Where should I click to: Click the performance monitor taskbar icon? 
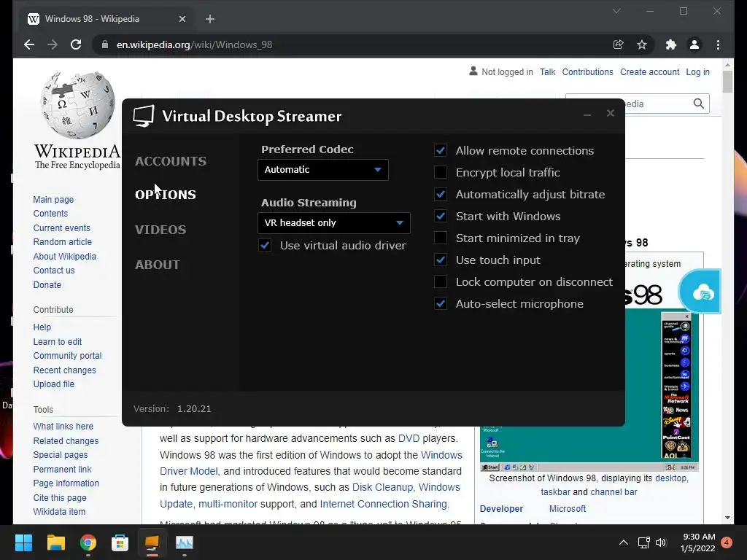tap(185, 542)
